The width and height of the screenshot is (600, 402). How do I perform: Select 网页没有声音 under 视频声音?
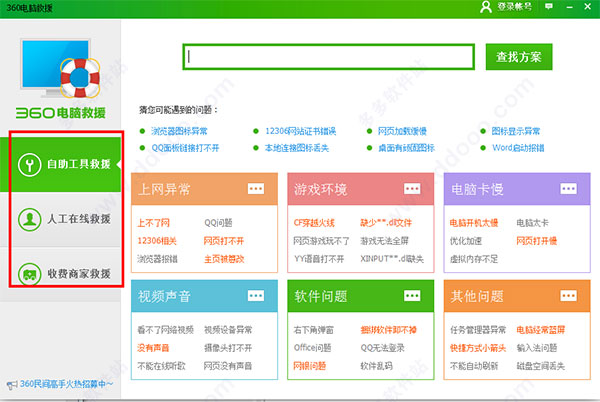228,366
